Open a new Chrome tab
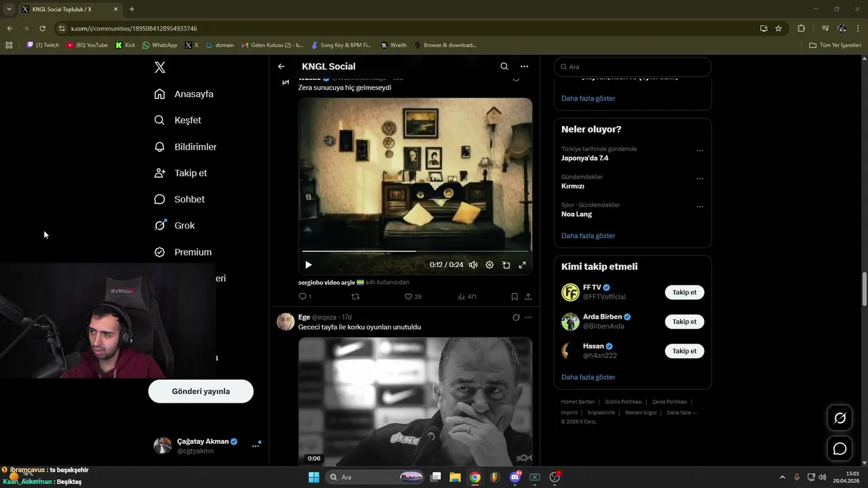This screenshot has width=868, height=488. click(x=132, y=9)
